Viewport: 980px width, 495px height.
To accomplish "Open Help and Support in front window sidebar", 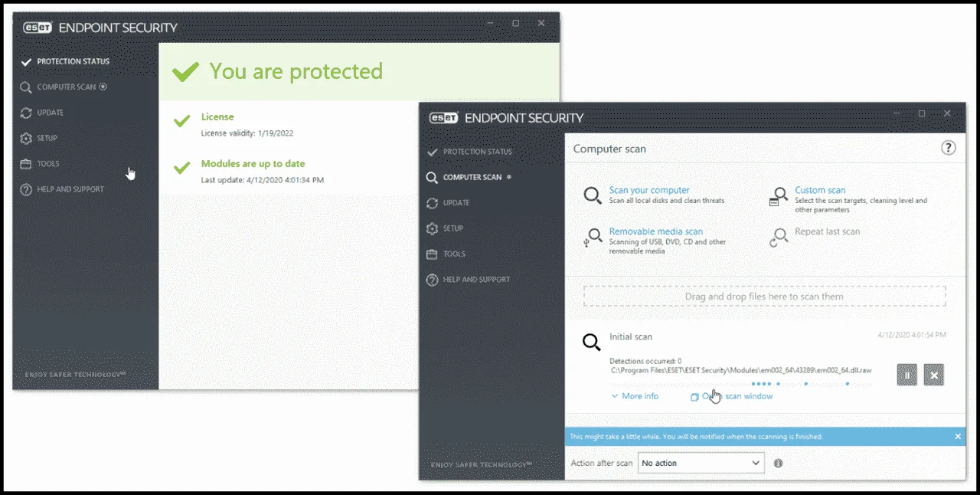I will [x=476, y=280].
